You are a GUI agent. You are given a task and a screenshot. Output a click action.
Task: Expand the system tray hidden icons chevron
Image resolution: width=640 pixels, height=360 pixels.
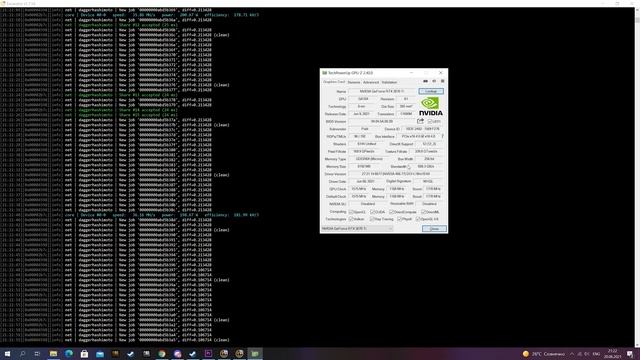point(572,354)
